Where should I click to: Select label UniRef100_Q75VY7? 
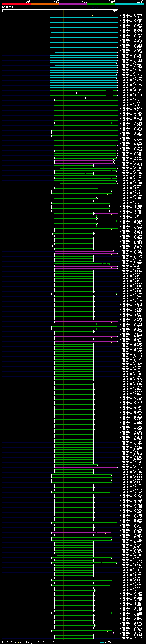tap(131, 161)
